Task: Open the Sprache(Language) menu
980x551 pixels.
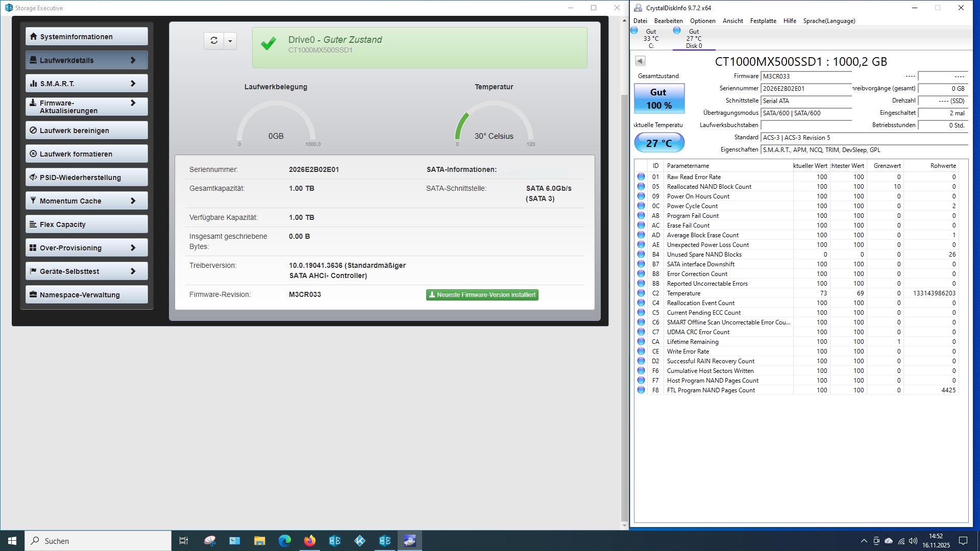Action: [829, 21]
